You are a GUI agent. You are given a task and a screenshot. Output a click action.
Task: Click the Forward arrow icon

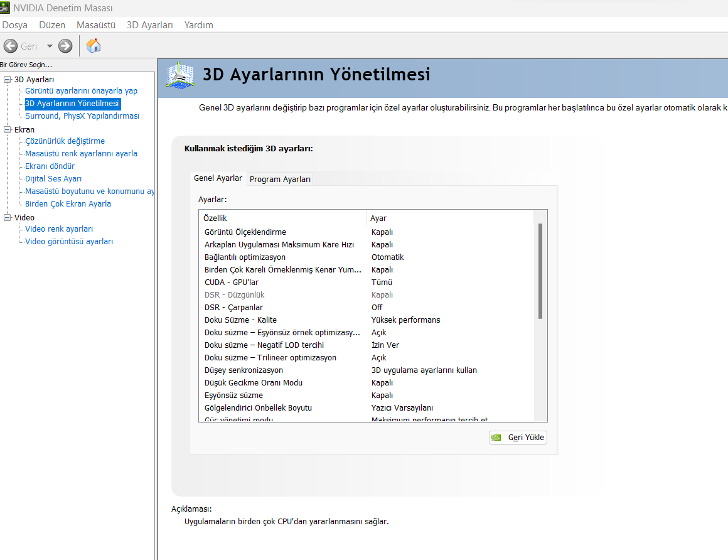[65, 46]
